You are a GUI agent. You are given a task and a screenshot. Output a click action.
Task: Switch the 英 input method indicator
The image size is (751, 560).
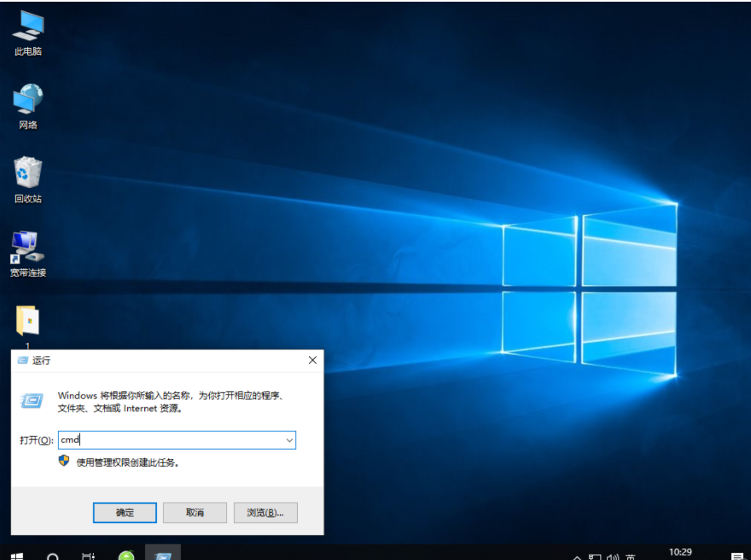point(630,557)
